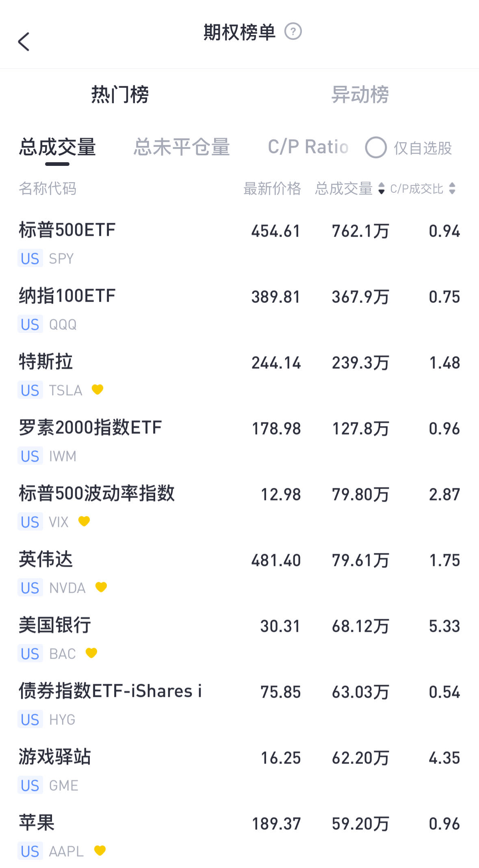479x868 pixels.
Task: Tap the yellow heart beside TSLA
Action: point(98,389)
